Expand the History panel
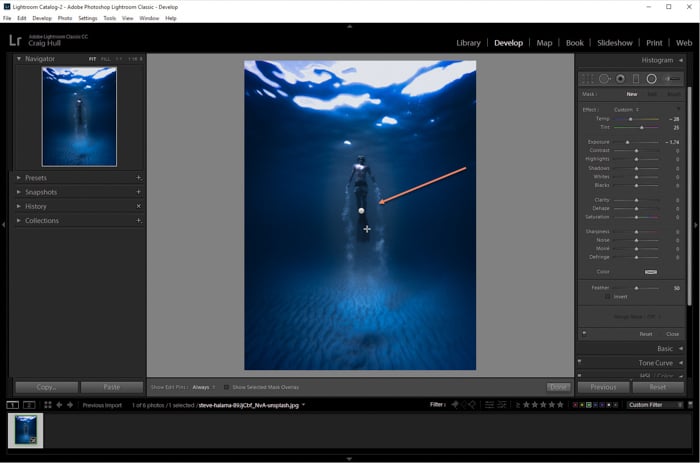 pos(19,206)
